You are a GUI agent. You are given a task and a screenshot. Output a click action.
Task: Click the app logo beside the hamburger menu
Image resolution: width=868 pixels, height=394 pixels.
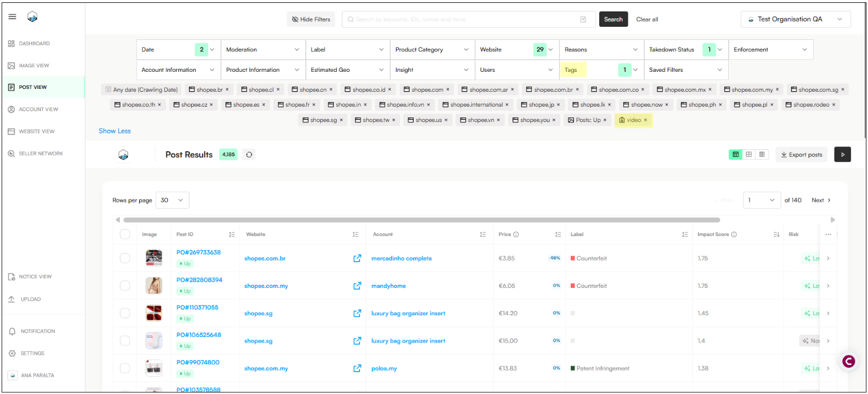pyautogui.click(x=33, y=17)
